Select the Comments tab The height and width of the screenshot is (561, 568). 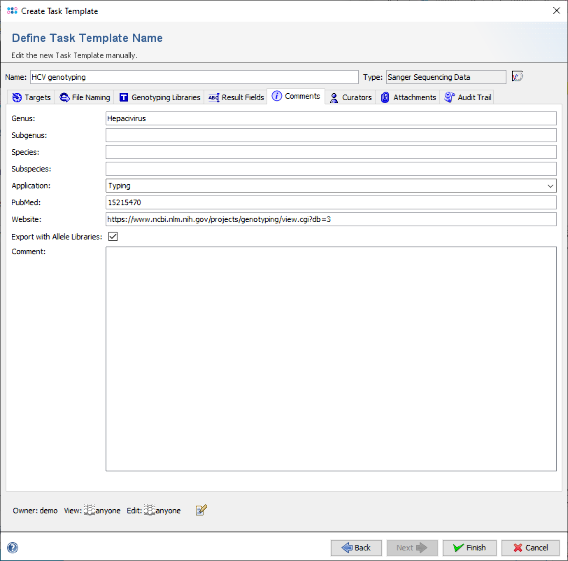pos(296,96)
